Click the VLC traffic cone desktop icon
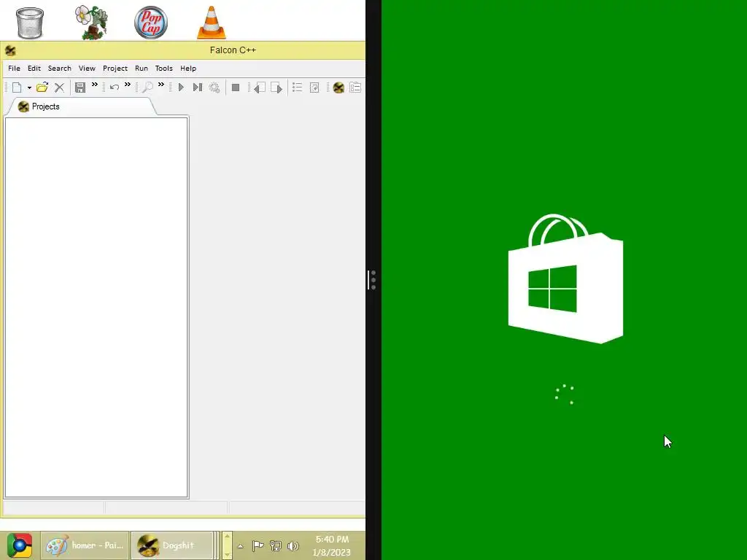Image resolution: width=747 pixels, height=560 pixels. [212, 23]
